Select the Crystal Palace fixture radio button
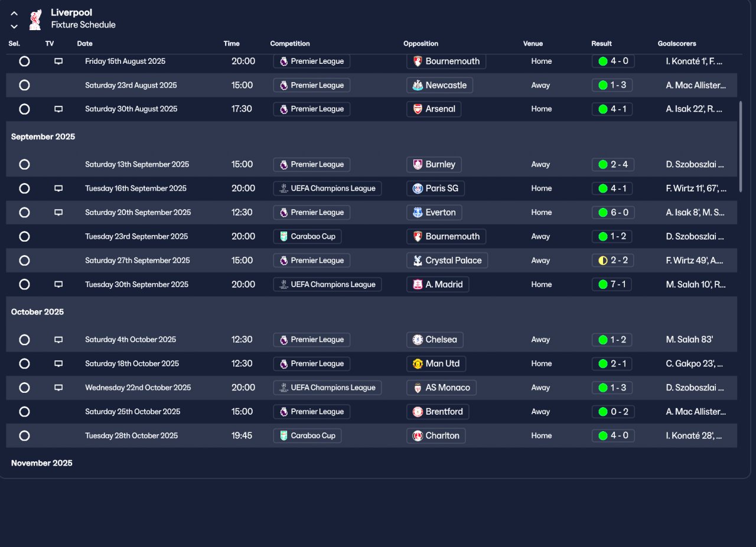This screenshot has width=756, height=547. pos(24,261)
